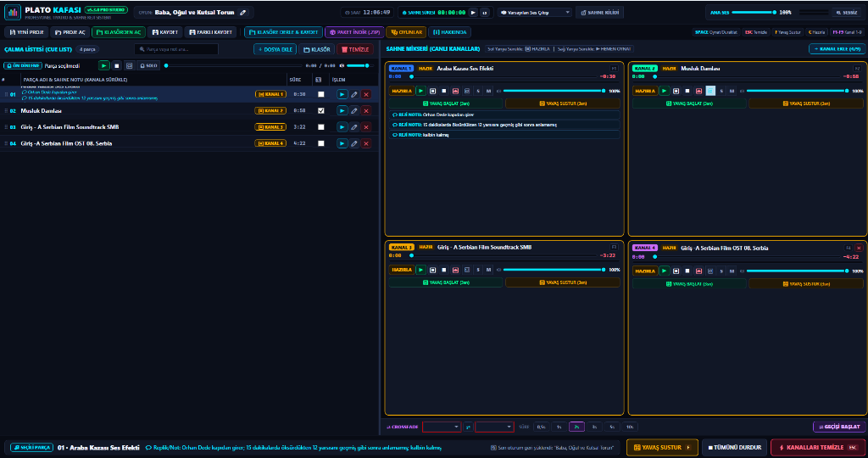This screenshot has height=458, width=868.
Task: Swap crossfade channels icon
Action: (468, 427)
